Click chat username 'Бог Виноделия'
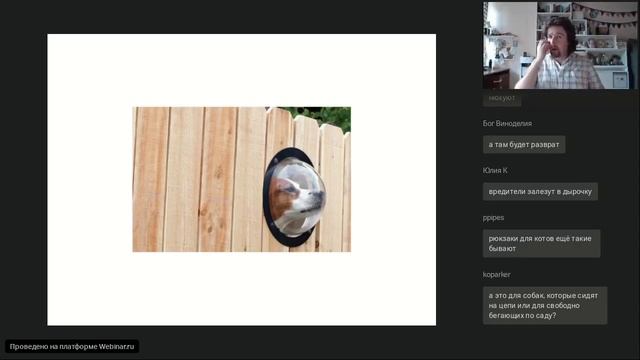Screen dimensions: 640x360 507,123
